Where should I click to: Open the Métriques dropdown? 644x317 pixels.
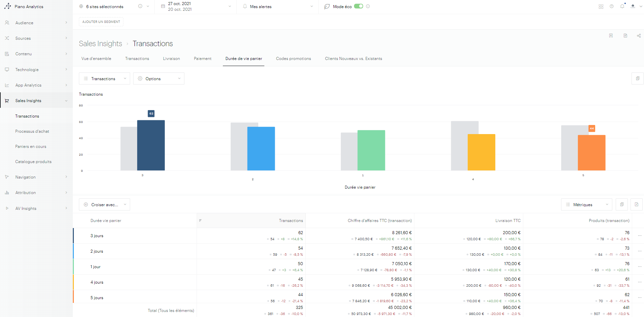(x=586, y=204)
